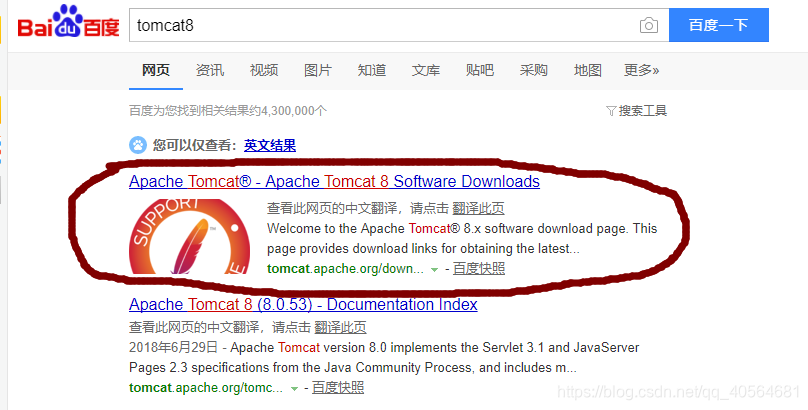Click the Apache feather support thumbnail
Screen dimensions: 808x410
189,236
